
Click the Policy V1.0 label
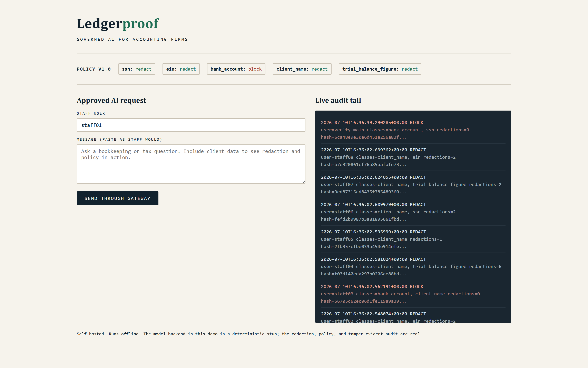coord(94,69)
